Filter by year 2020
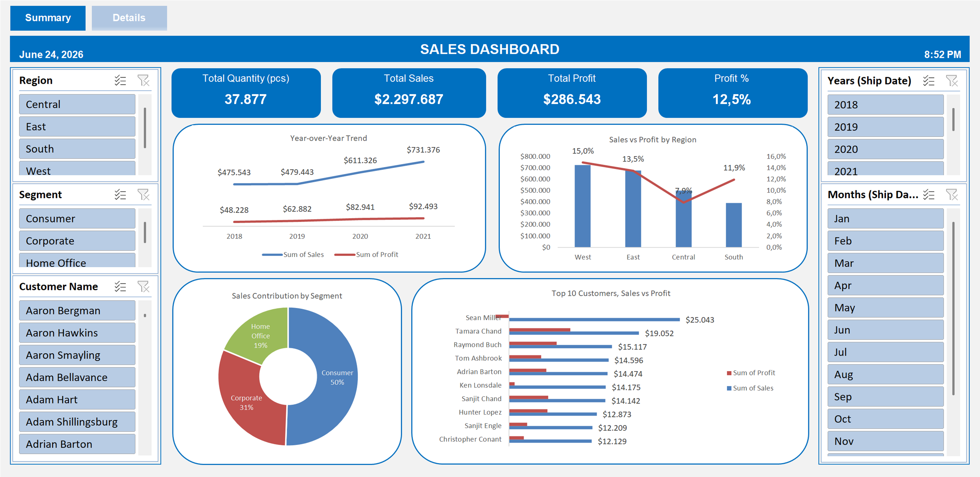 pyautogui.click(x=885, y=149)
